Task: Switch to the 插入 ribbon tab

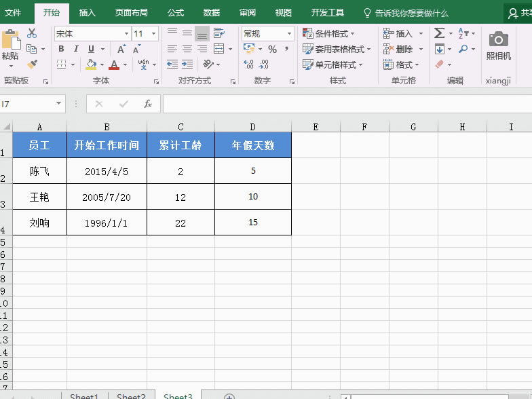Action: pyautogui.click(x=87, y=12)
